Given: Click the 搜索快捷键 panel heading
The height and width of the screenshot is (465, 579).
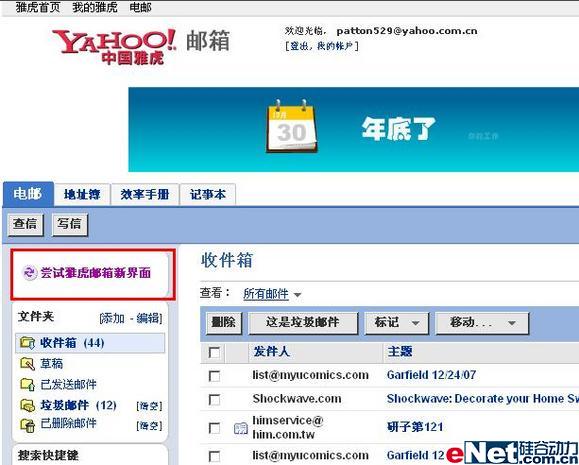Looking at the screenshot, I should (48, 455).
